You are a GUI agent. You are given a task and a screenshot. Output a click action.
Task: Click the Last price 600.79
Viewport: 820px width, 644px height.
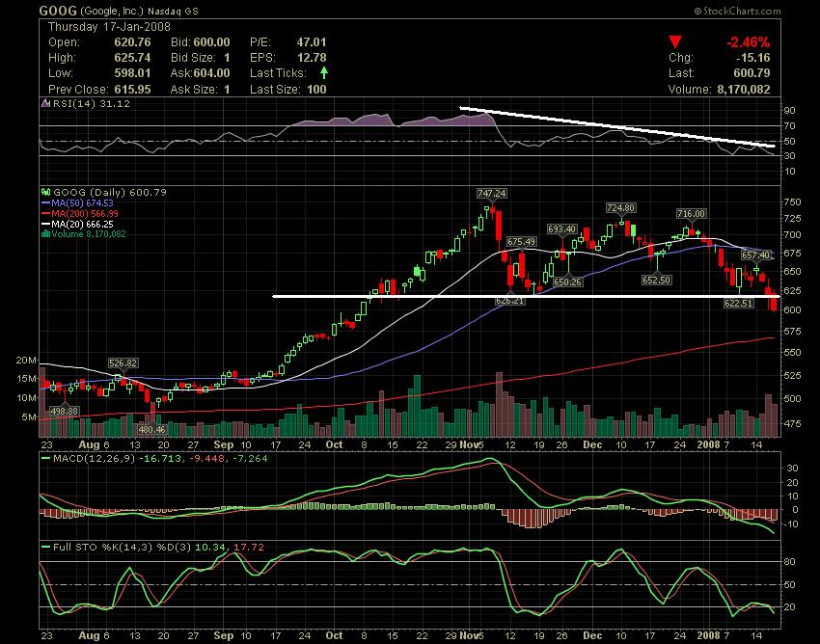[x=752, y=73]
